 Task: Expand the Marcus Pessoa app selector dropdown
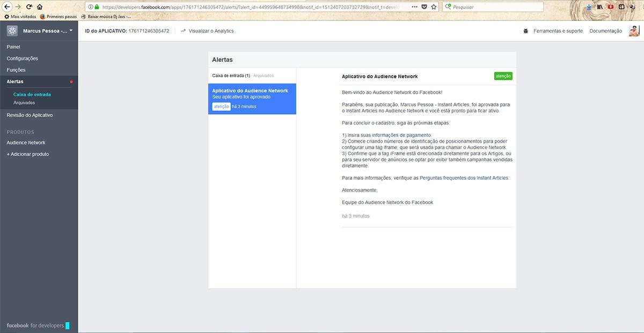tap(48, 31)
